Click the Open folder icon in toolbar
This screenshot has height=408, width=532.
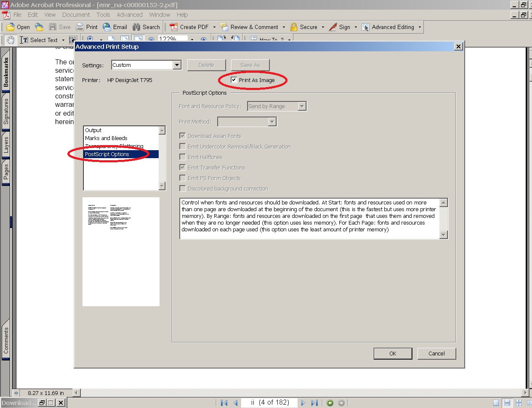click(11, 27)
